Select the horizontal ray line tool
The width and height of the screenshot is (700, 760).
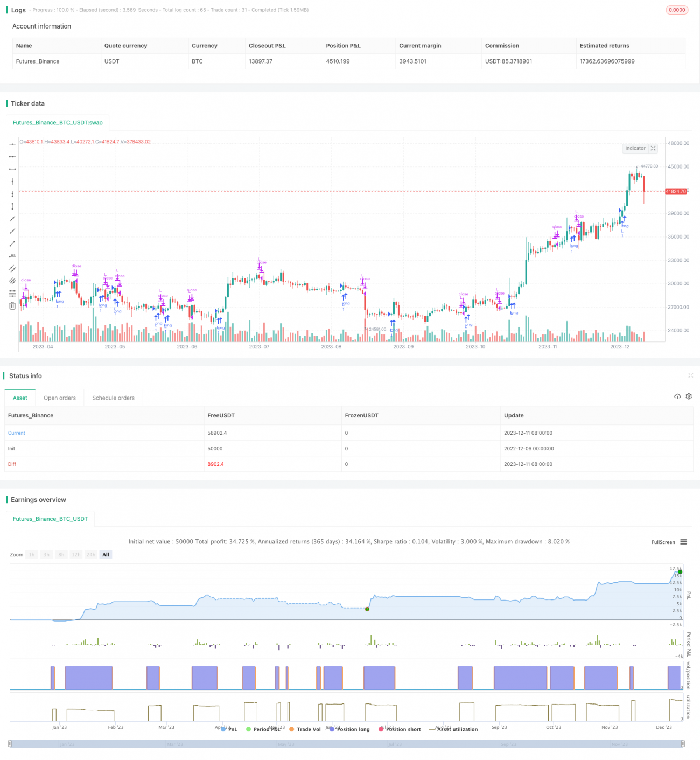tap(12, 156)
